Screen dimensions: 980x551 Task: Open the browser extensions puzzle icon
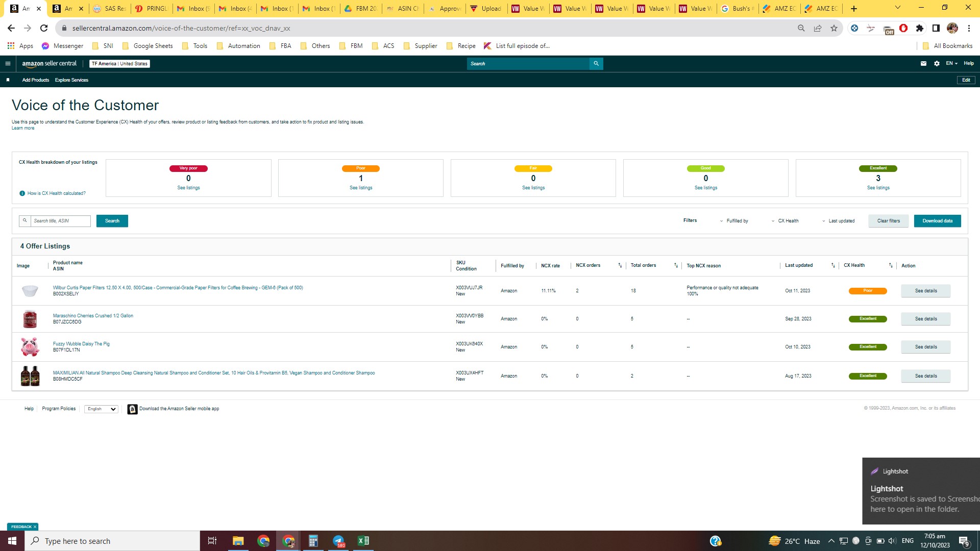click(x=920, y=28)
